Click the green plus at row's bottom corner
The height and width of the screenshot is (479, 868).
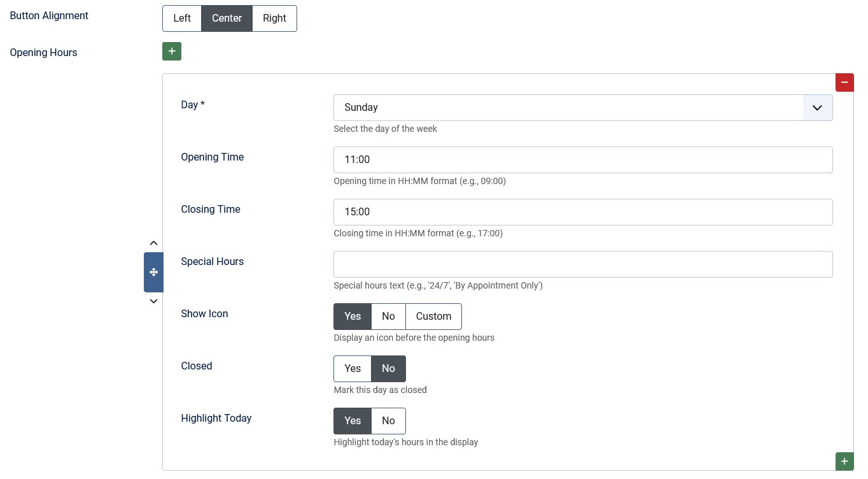pos(844,461)
